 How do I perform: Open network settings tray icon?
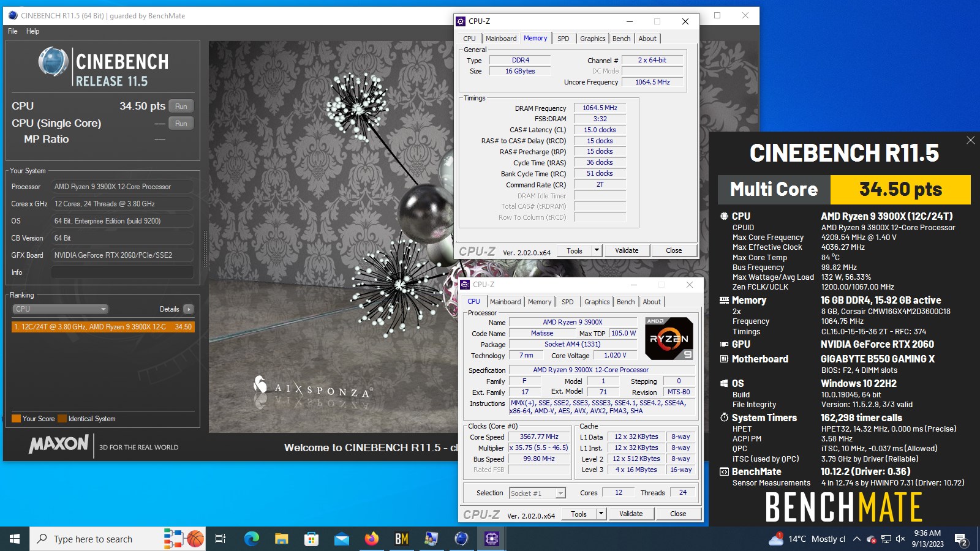point(886,539)
